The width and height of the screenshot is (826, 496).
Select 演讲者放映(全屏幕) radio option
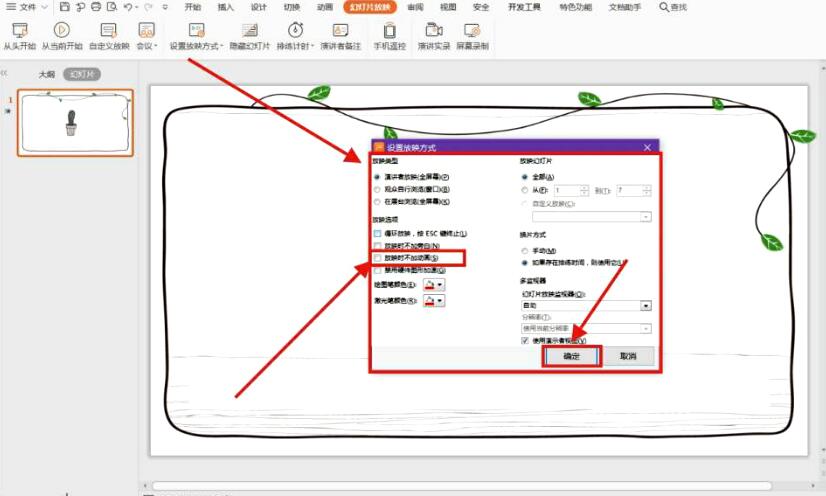[377, 177]
